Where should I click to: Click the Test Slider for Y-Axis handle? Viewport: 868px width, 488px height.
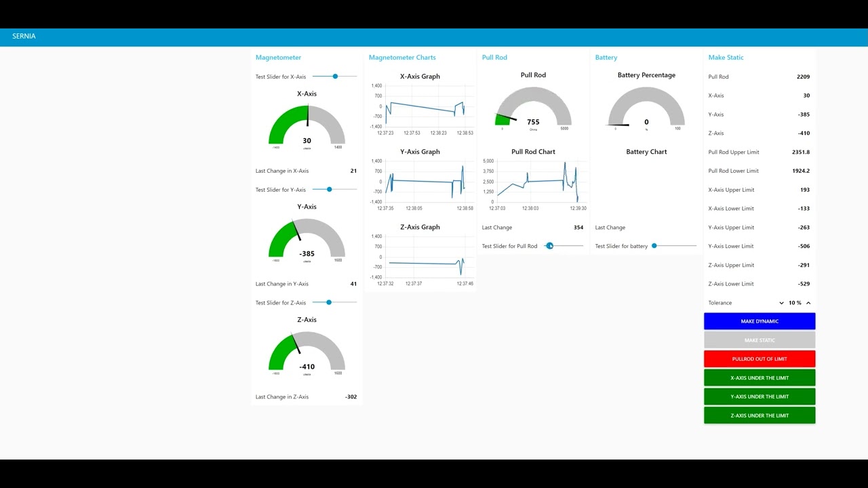(330, 190)
